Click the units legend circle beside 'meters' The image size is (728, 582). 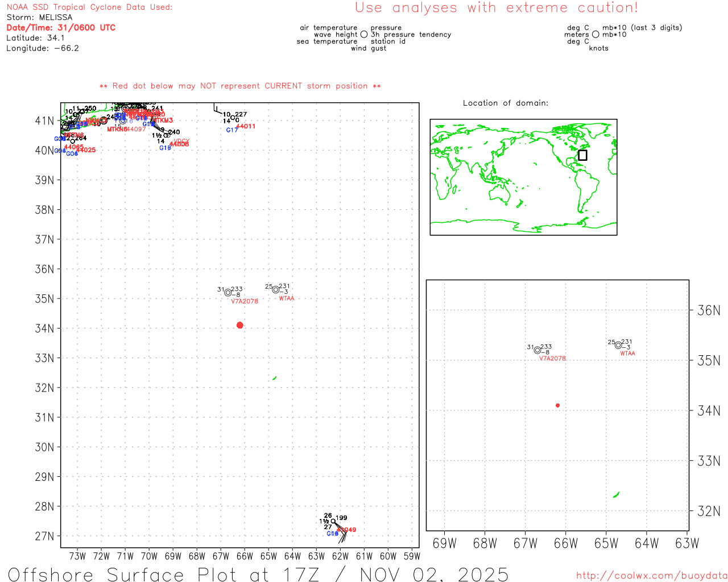pyautogui.click(x=595, y=34)
